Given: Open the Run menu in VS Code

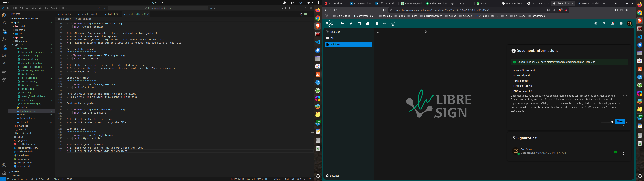Looking at the screenshot, I should [46, 8].
